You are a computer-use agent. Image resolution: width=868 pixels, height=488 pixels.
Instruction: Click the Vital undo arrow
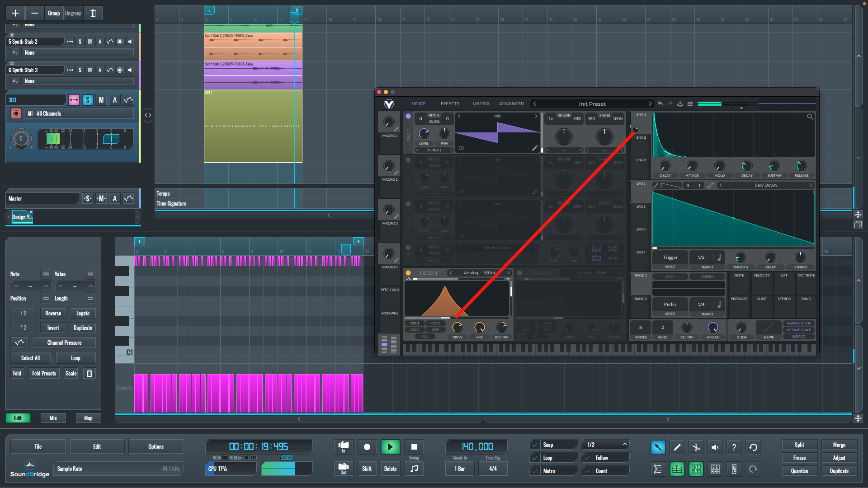[x=660, y=104]
